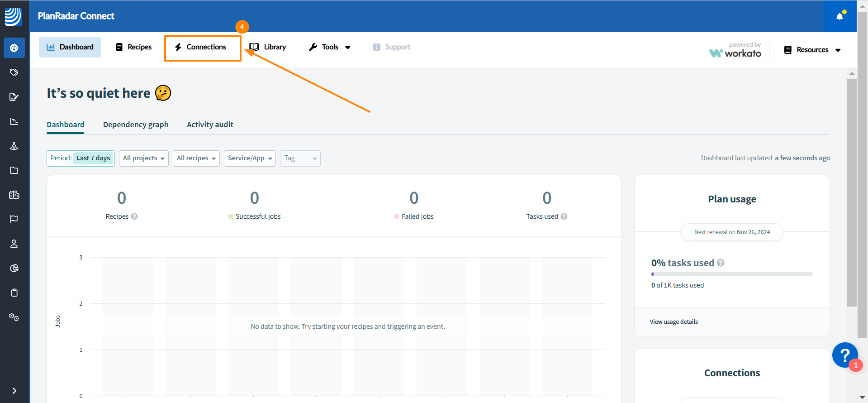Image resolution: width=868 pixels, height=403 pixels.
Task: Switch to the Activity audit tab
Action: click(x=210, y=125)
